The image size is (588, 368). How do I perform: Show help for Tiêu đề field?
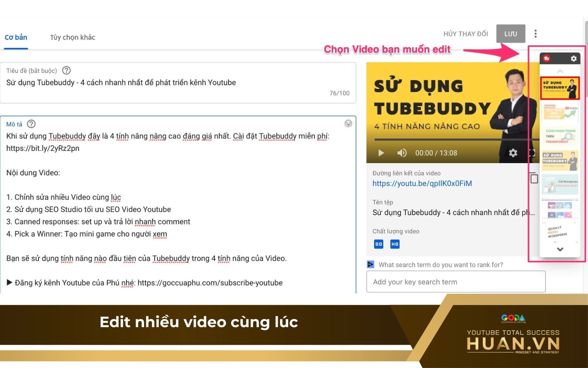(67, 70)
